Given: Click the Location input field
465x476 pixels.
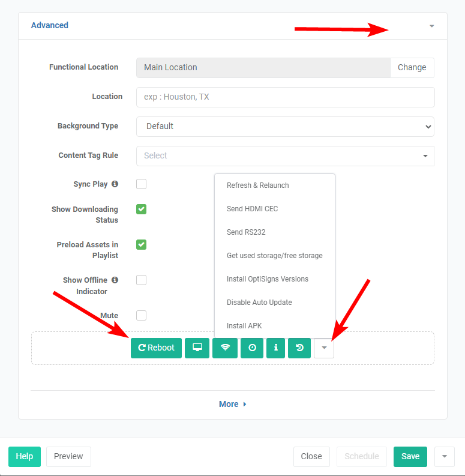Looking at the screenshot, I should (x=286, y=97).
